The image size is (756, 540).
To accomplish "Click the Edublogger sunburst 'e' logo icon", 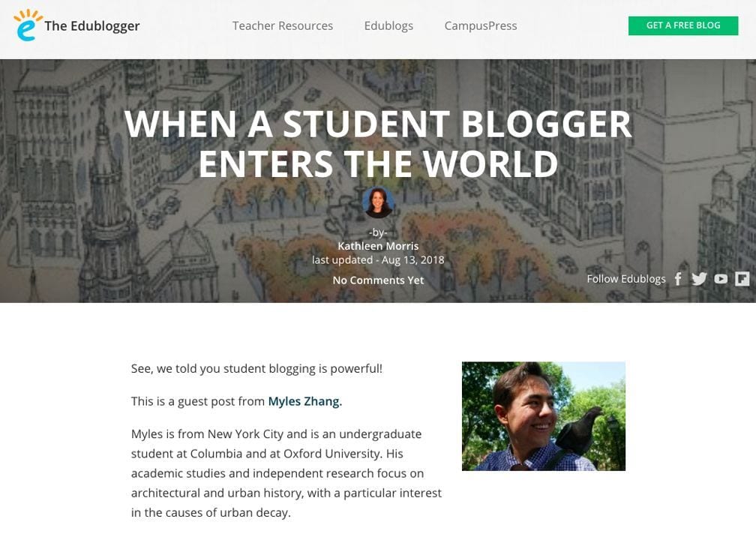I will (28, 25).
